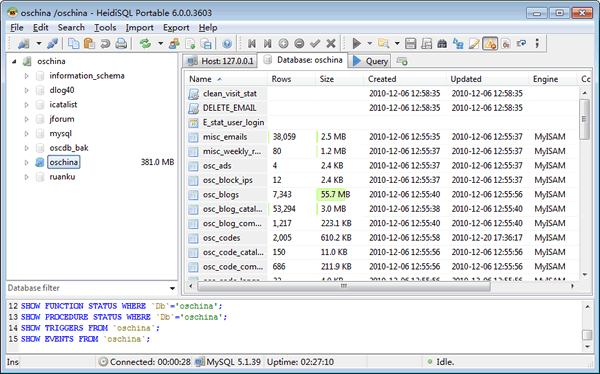Expand the jforum database node

click(26, 119)
